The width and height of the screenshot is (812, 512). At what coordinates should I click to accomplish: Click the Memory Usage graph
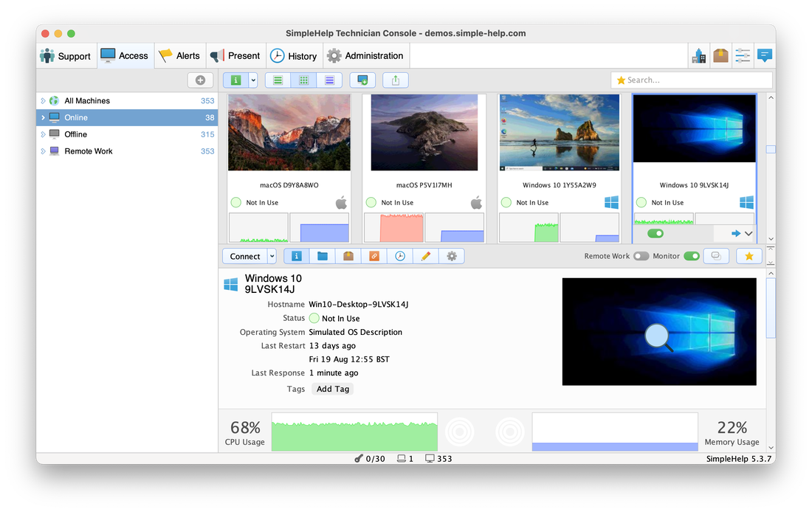615,432
